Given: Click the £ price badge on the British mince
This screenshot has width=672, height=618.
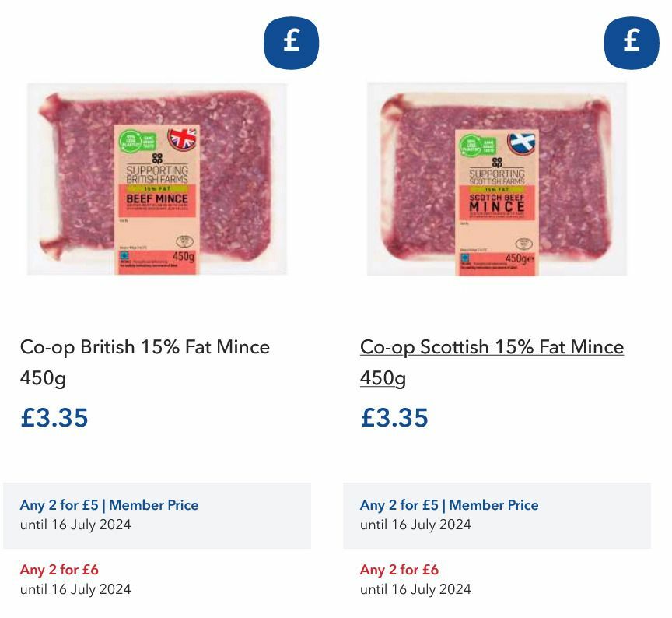Looking at the screenshot, I should tap(291, 44).
